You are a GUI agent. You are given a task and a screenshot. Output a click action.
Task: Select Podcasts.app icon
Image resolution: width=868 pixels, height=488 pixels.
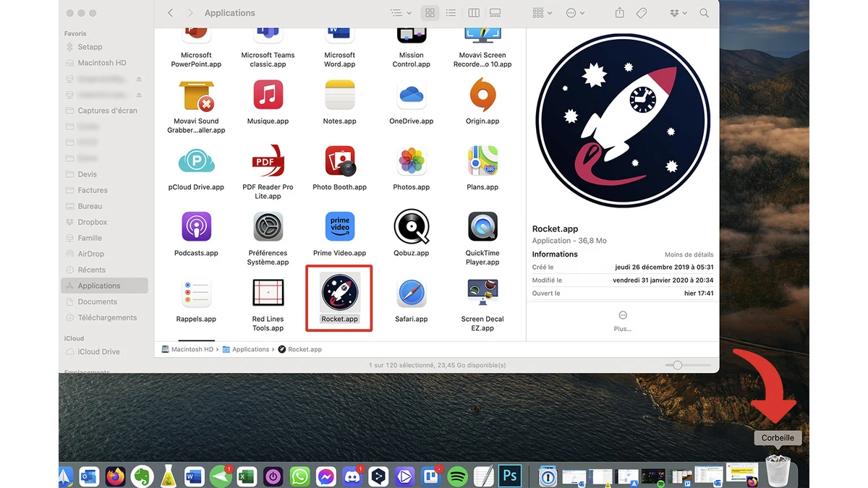tap(196, 227)
